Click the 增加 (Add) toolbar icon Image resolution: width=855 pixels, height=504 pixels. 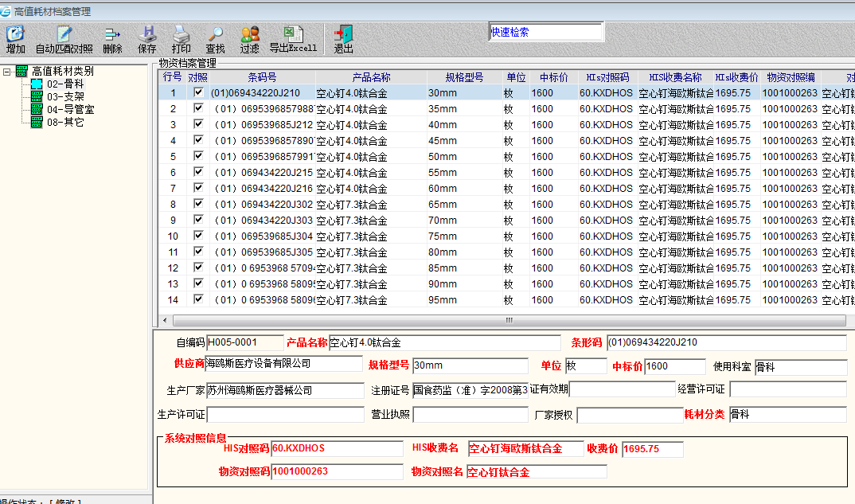pos(15,39)
